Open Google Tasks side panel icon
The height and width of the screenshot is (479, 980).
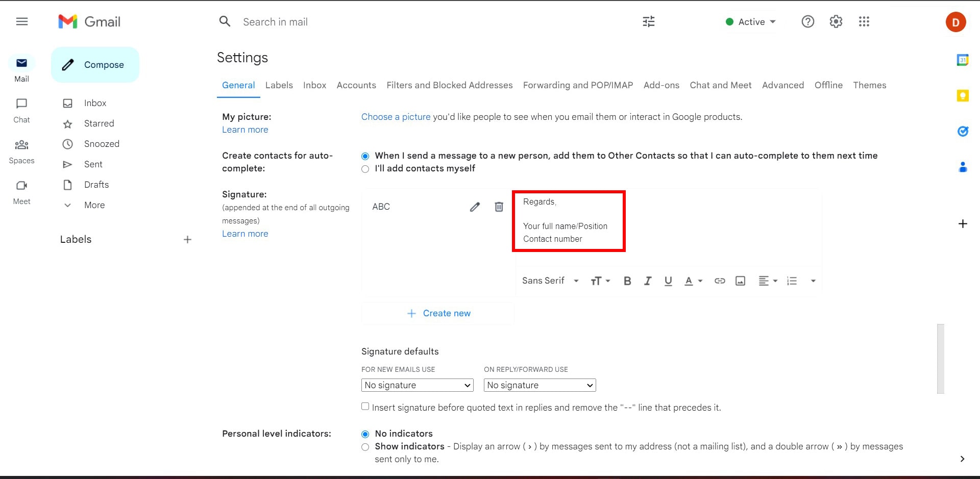coord(963,131)
